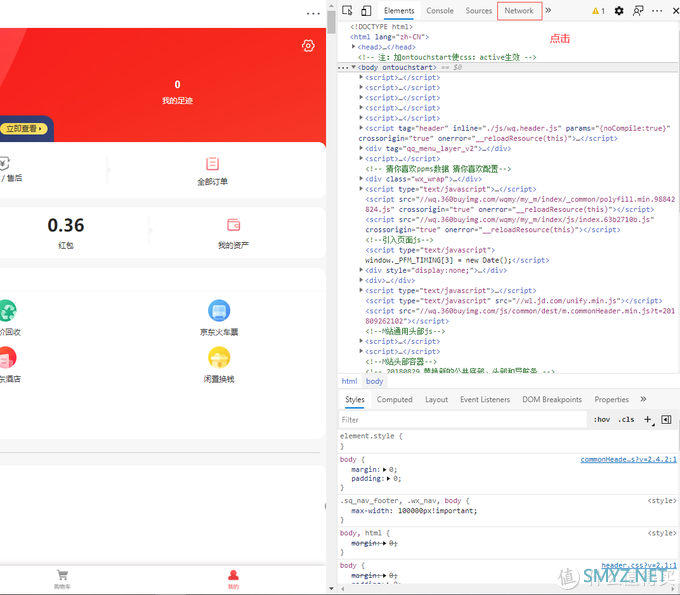Open the account settings hexagon icon

[308, 46]
